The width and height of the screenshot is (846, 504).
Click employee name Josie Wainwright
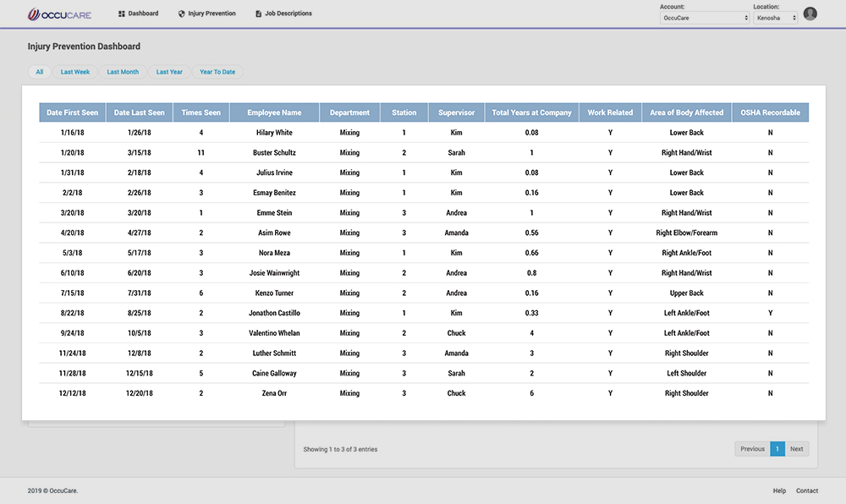pyautogui.click(x=274, y=273)
